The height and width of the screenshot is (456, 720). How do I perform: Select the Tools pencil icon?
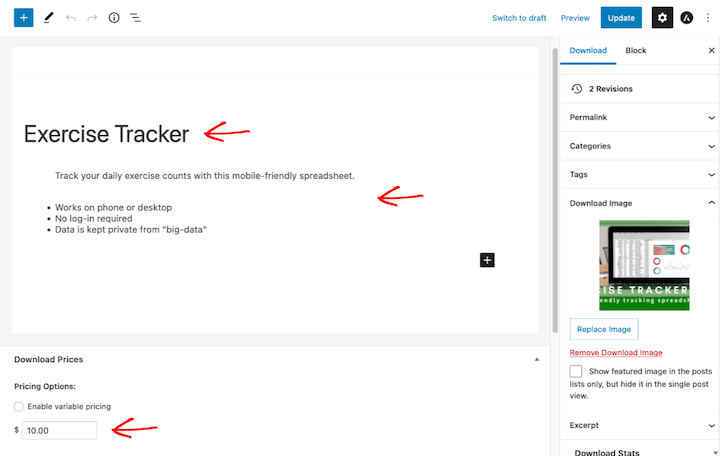click(49, 18)
